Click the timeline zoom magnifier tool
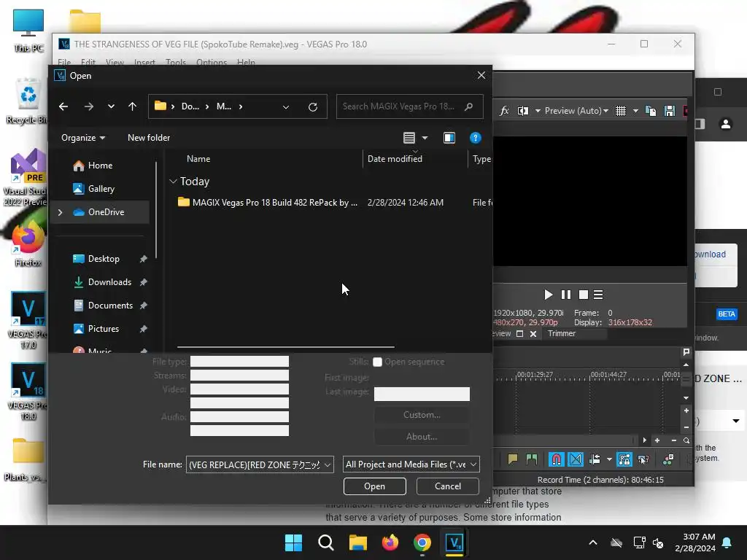Screen dimensions: 747x560 click(686, 440)
